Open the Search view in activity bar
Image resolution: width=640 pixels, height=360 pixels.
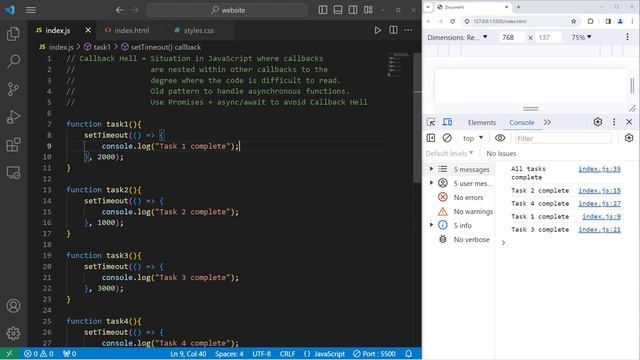coord(13,62)
